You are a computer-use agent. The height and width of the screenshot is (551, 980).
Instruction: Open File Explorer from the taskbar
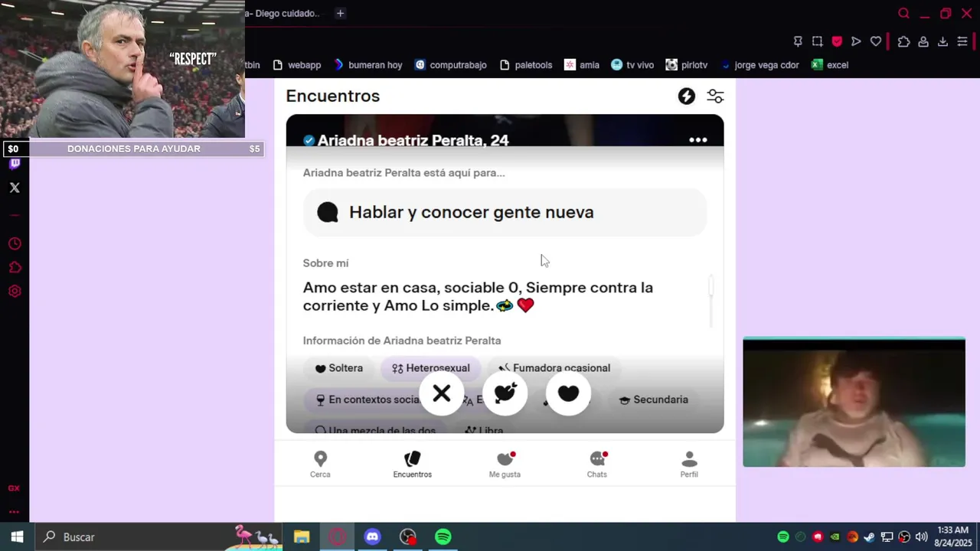coord(302,537)
